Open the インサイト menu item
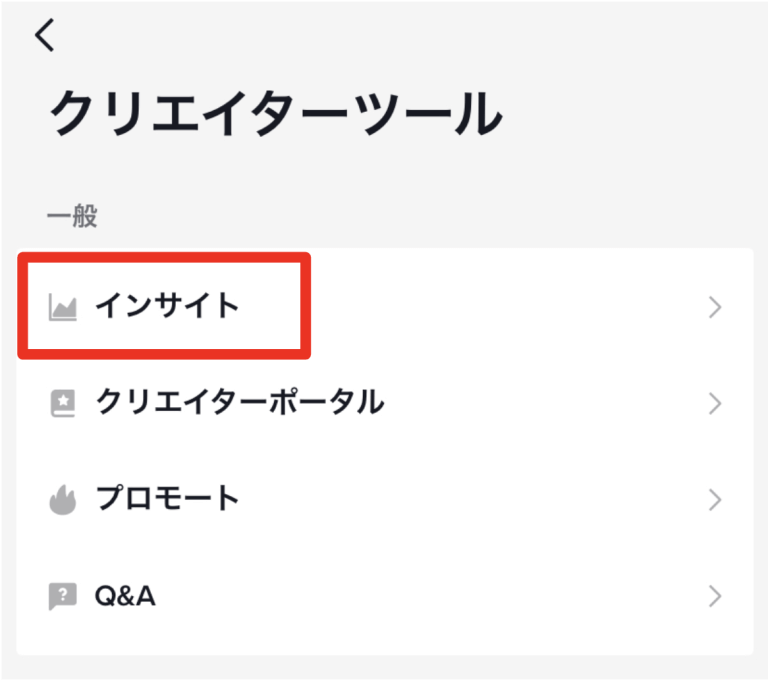 167,306
